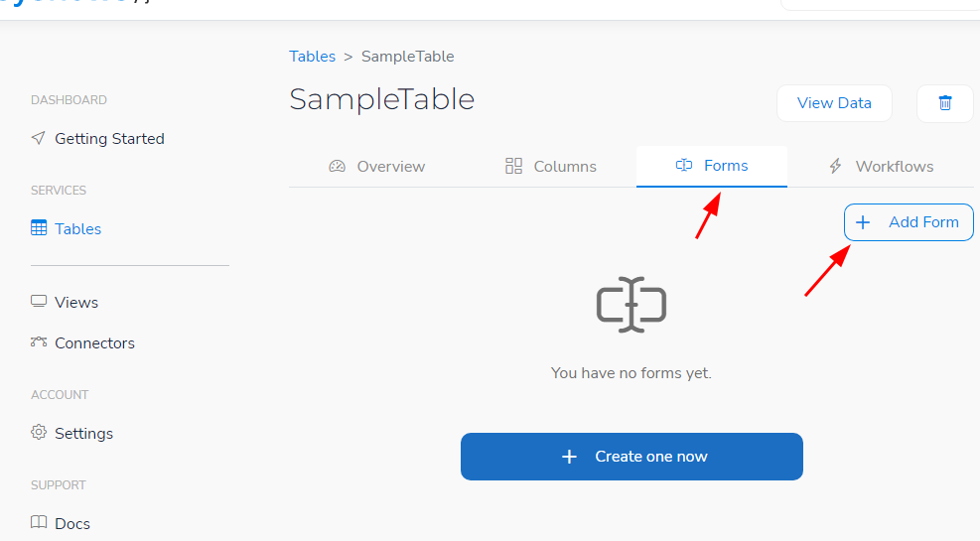Viewport: 980px width, 541px height.
Task: Click the lightning bolt Workflows icon
Action: click(835, 166)
